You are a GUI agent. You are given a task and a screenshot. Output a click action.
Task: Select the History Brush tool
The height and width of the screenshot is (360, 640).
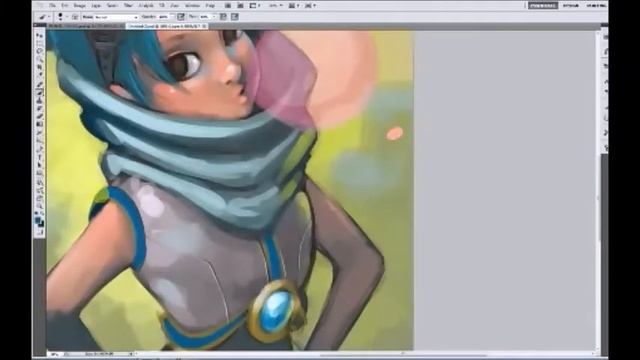39,108
